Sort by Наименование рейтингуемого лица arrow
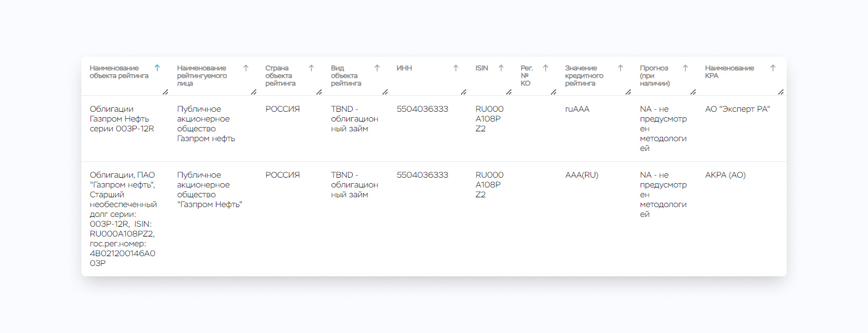 [246, 68]
